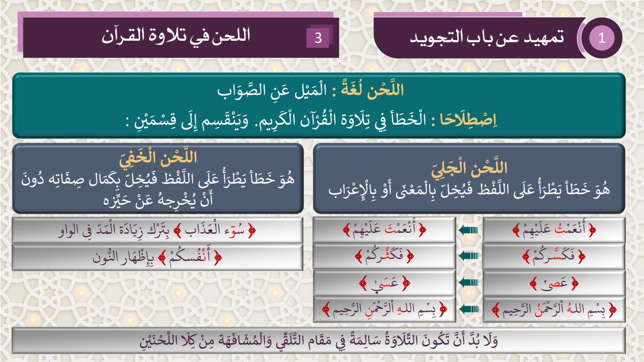Select the اللحن في تلاوة القرآن title tab

pyautogui.click(x=176, y=37)
